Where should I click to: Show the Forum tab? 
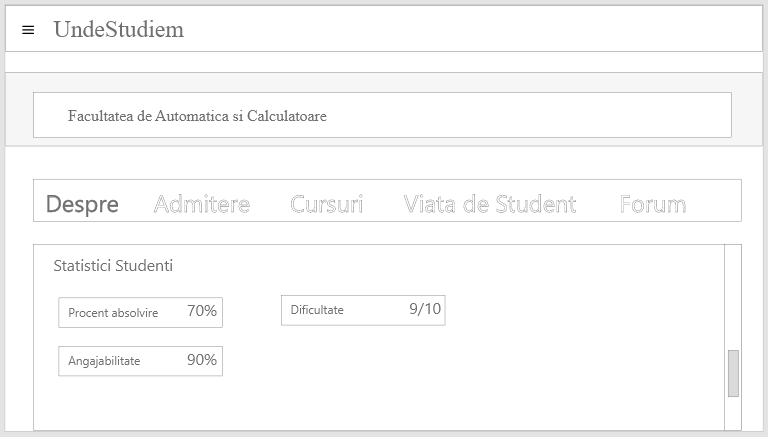(653, 205)
